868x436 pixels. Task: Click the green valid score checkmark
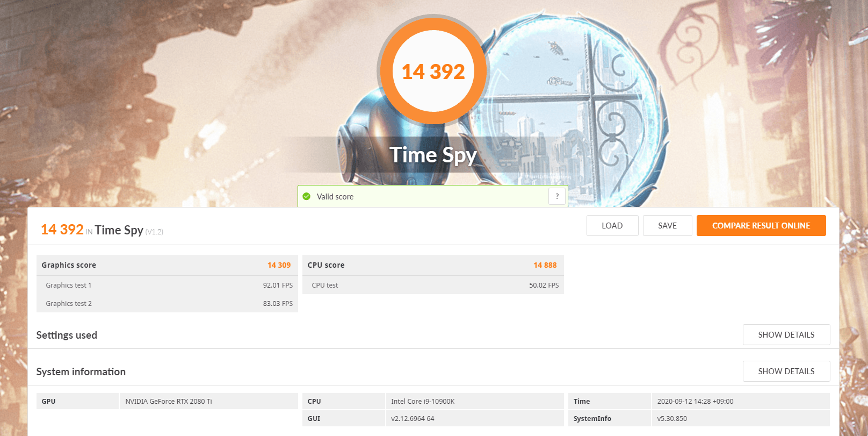pos(307,196)
